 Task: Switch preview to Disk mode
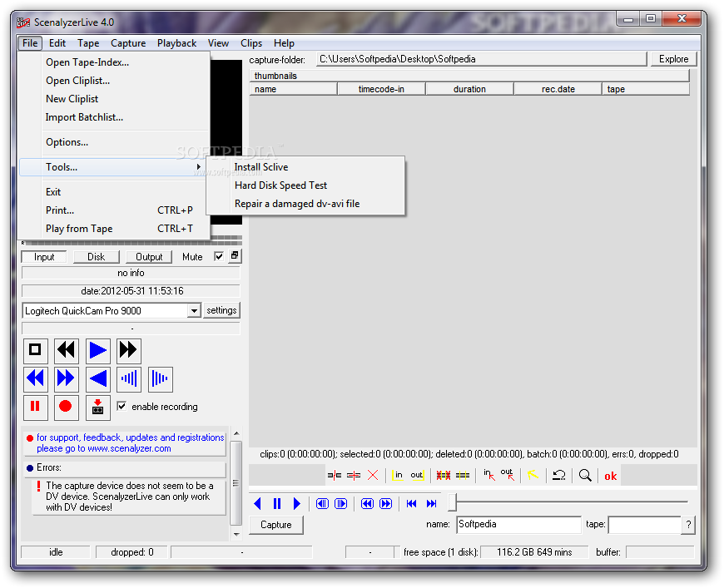coord(96,257)
